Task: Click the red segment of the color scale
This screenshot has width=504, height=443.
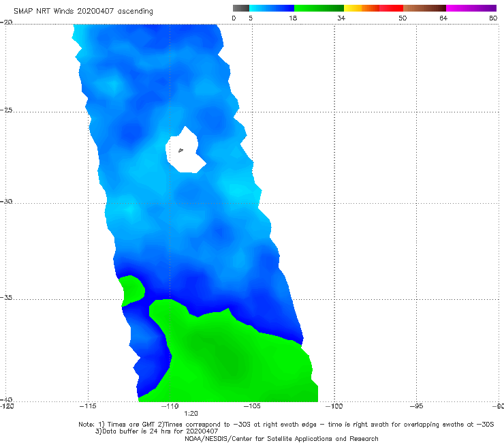Action: pyautogui.click(x=391, y=8)
